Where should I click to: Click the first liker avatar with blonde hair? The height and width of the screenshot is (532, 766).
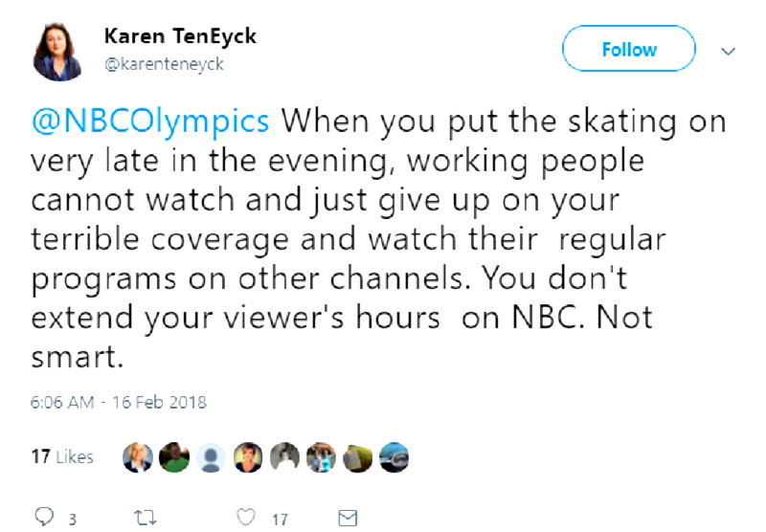tap(137, 456)
